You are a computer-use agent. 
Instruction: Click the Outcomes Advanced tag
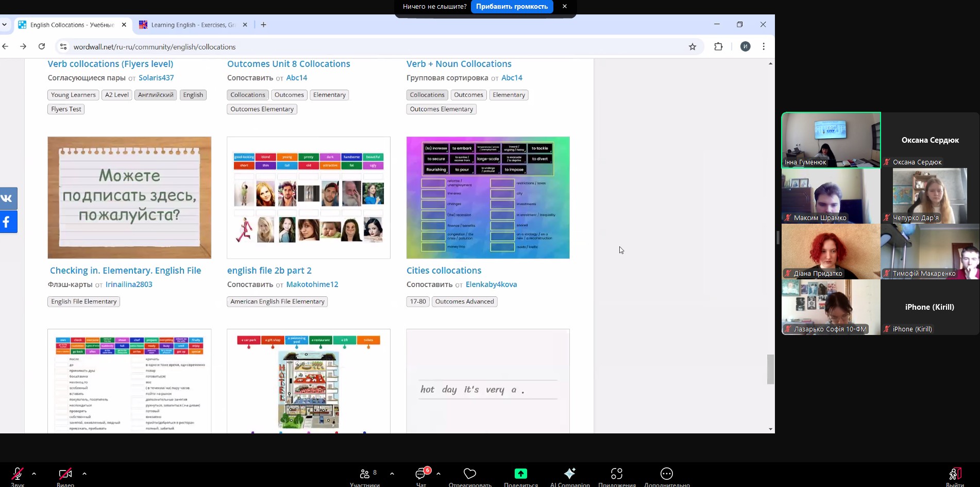click(464, 301)
